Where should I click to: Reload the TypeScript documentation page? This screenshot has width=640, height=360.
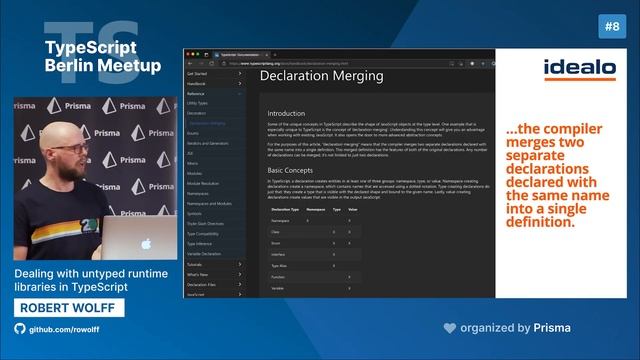[211, 64]
